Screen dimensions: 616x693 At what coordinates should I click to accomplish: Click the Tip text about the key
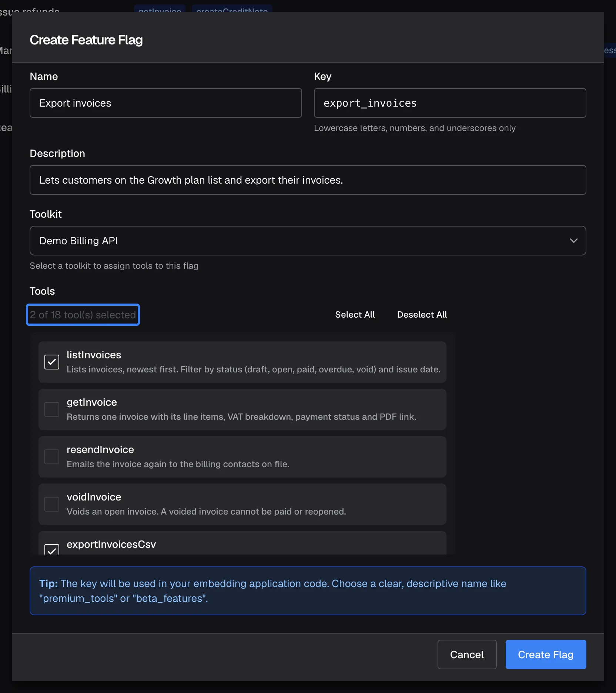[273, 591]
